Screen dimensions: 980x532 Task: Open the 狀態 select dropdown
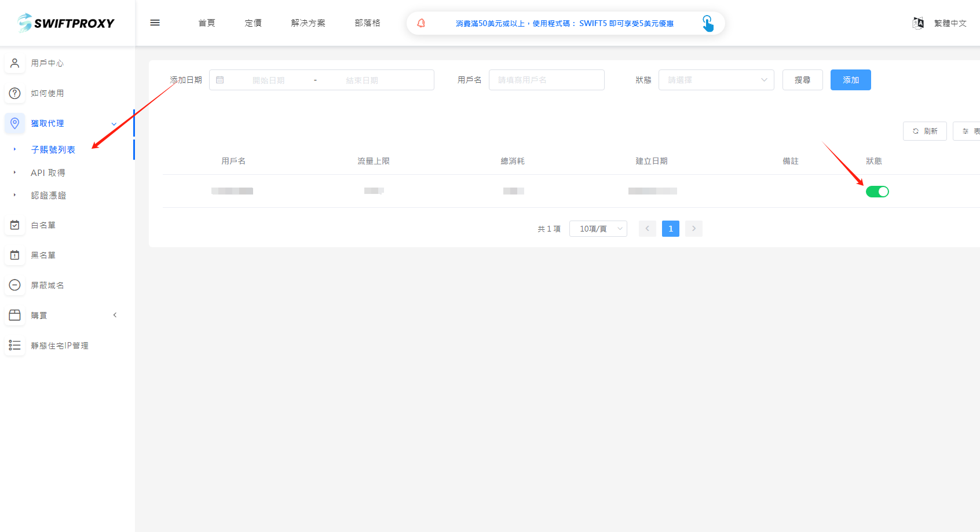pos(716,80)
